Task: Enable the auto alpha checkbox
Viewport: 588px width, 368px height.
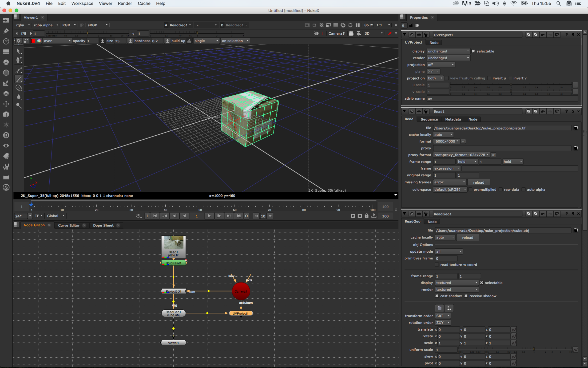Action: [x=524, y=189]
